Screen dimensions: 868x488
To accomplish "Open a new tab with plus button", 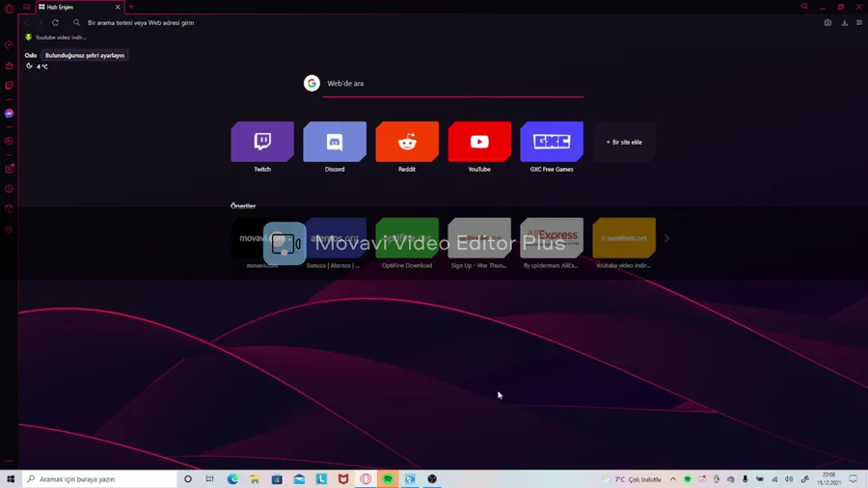I will point(132,7).
